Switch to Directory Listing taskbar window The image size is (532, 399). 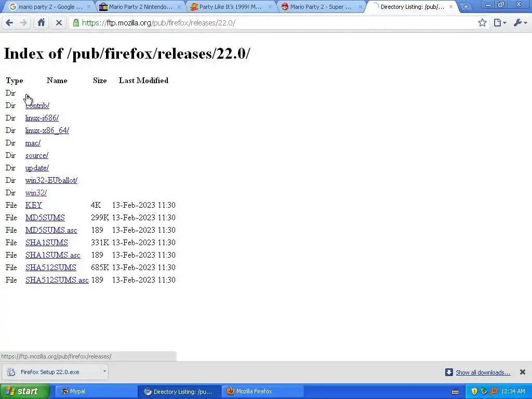click(x=179, y=392)
